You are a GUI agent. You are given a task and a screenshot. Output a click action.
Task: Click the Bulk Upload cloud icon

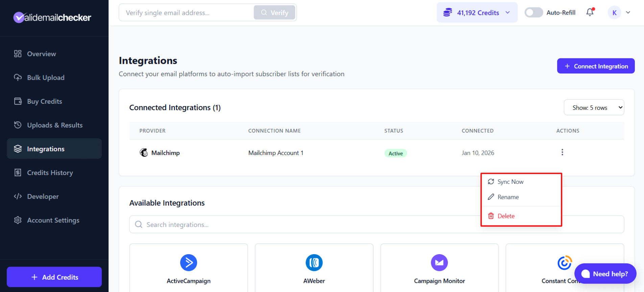(18, 77)
